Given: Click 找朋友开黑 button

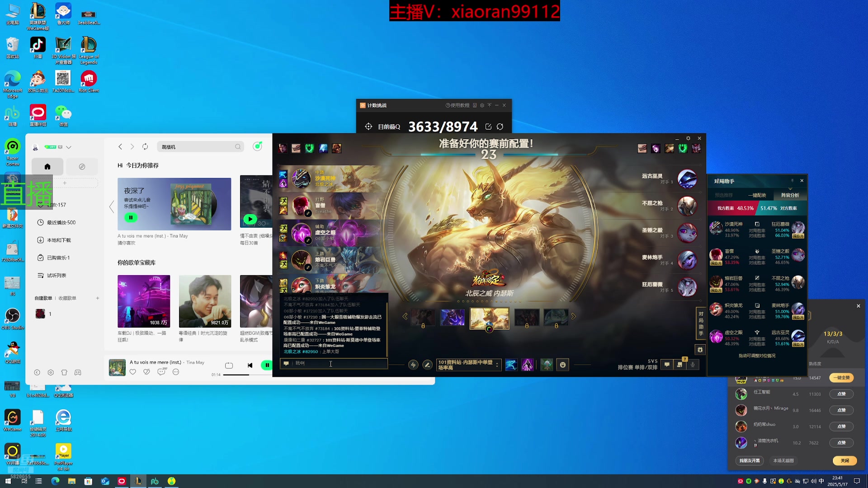Looking at the screenshot, I should [x=750, y=460].
